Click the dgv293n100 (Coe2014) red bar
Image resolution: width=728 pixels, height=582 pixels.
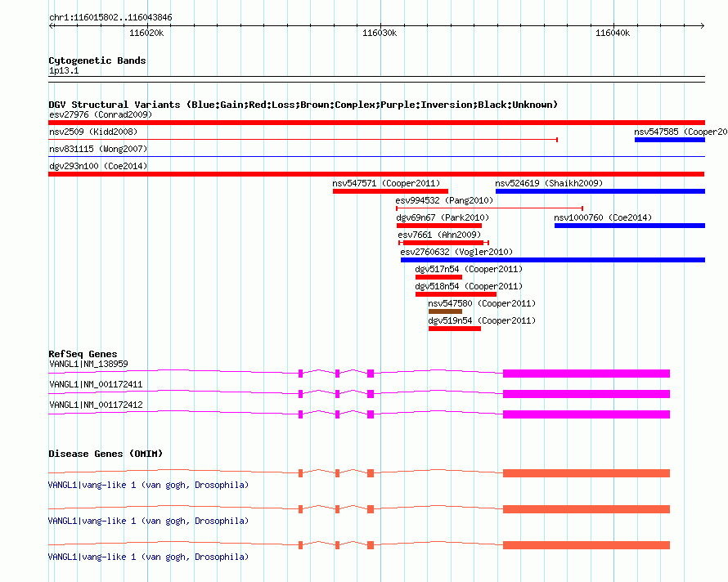tap(376, 174)
